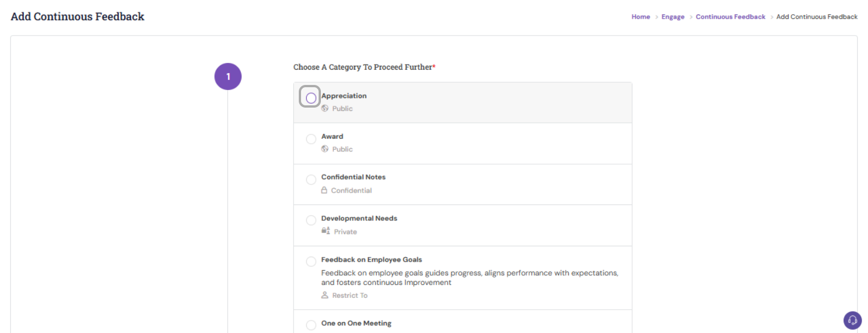Pick Feedback on Employee Goals radio button
The width and height of the screenshot is (868, 333).
[311, 262]
